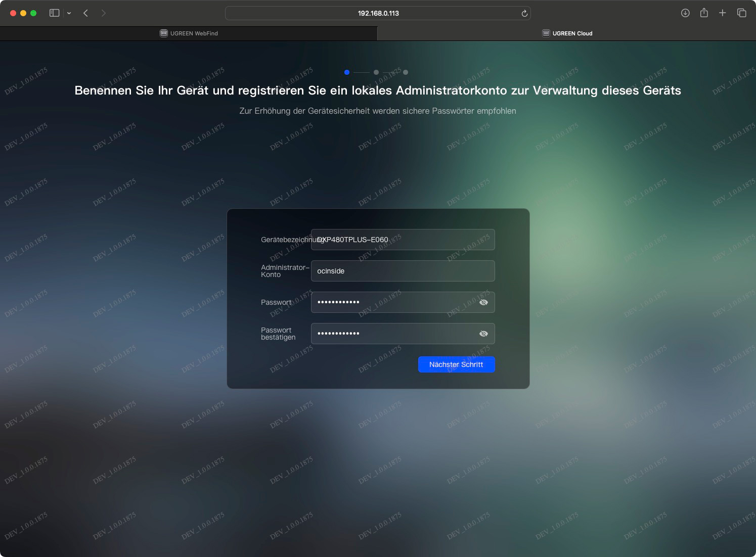This screenshot has height=557, width=756.
Task: Toggle visibility in the Passwort bestätigen field
Action: pos(483,334)
